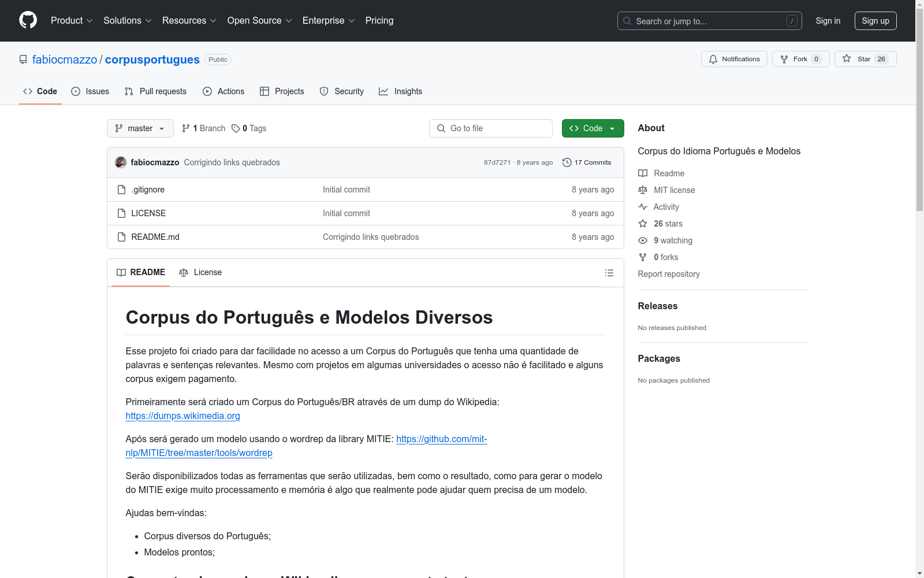Open the fabiocmazzo owner profile link
This screenshot has height=578, width=924.
(x=65, y=60)
